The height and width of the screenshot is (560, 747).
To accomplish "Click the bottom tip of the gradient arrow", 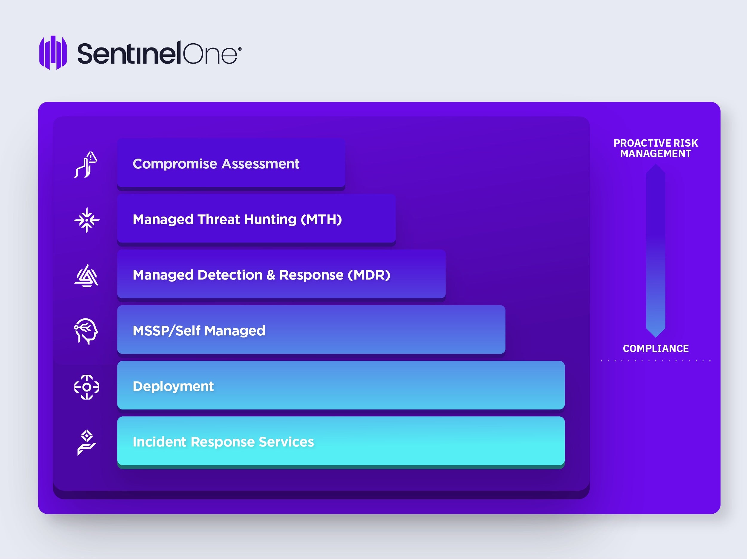I will click(x=656, y=335).
